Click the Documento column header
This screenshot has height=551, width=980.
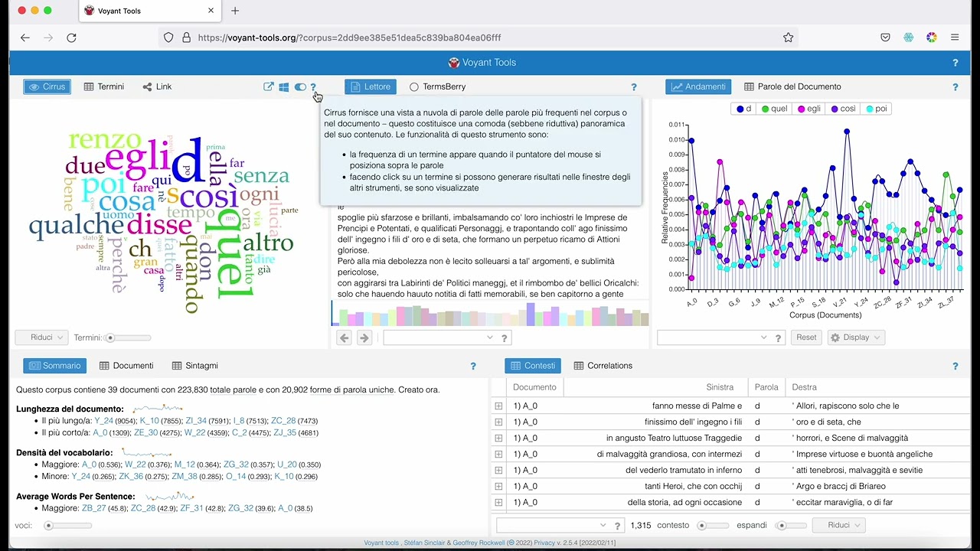click(x=534, y=387)
